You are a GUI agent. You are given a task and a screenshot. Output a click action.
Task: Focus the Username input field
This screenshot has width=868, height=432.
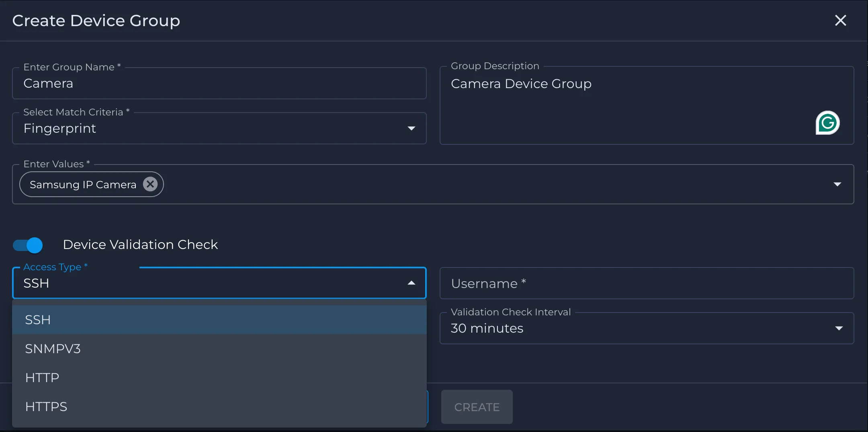[x=647, y=283]
